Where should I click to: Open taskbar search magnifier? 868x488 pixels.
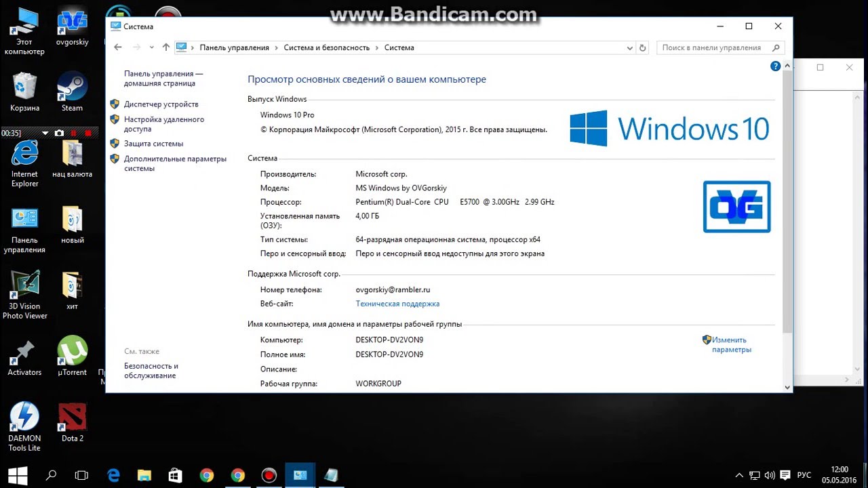point(51,475)
